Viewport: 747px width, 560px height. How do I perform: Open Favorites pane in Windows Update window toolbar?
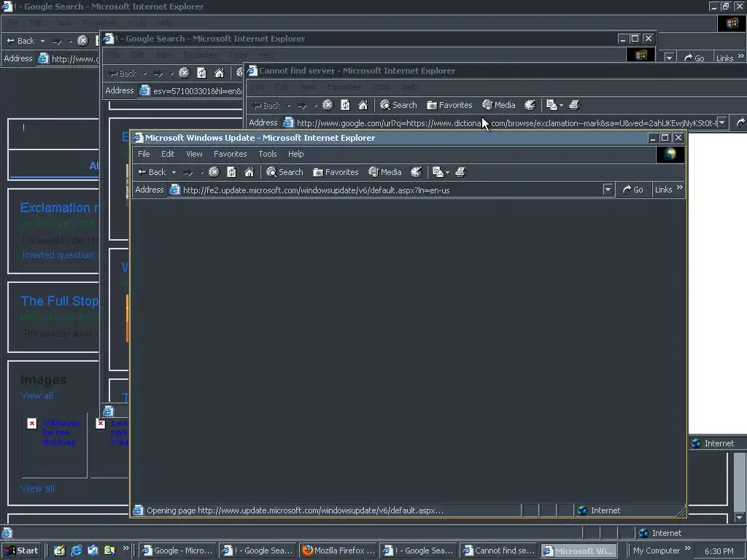click(x=336, y=172)
